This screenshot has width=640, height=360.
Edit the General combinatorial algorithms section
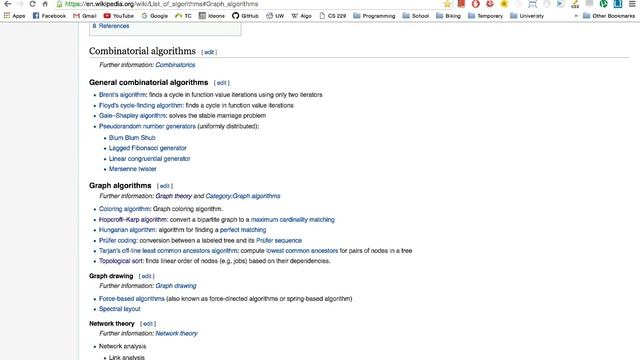point(222,83)
